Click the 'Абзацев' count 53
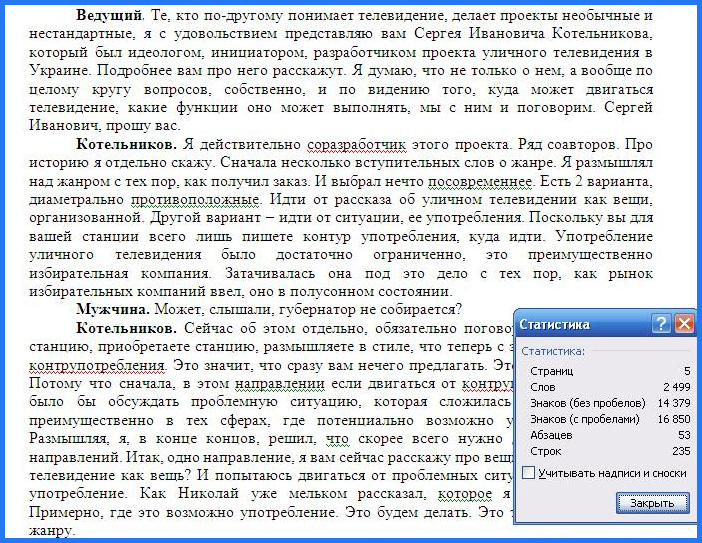702x543 pixels. point(685,435)
